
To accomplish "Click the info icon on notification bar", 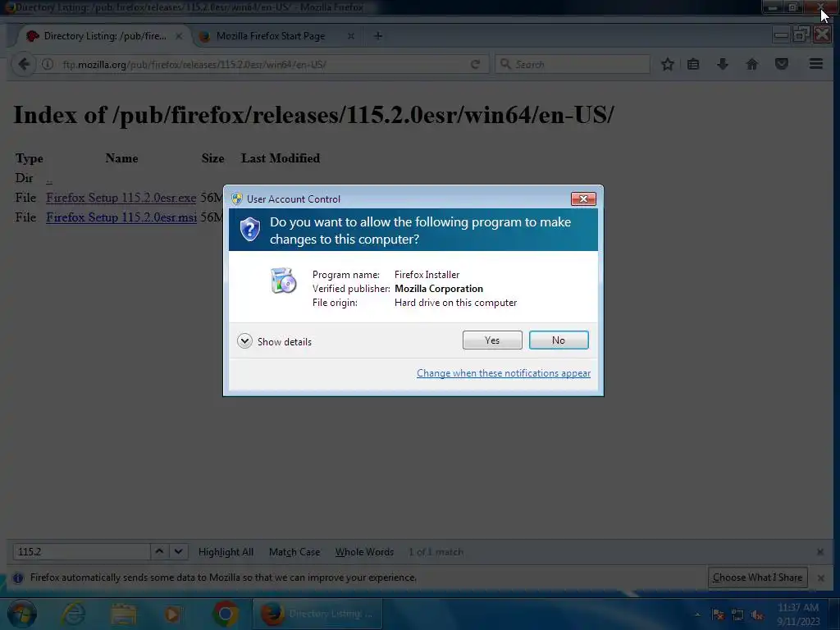I will 18,578.
